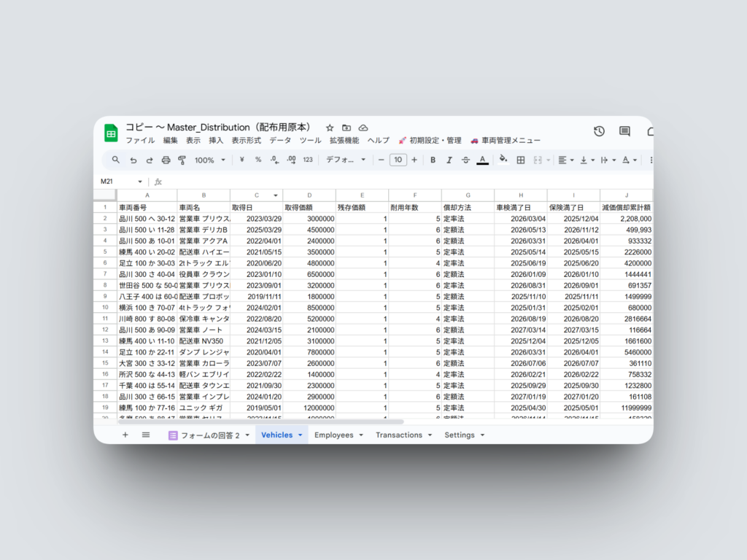Image resolution: width=747 pixels, height=560 pixels.
Task: Expand the Vehicles sheet tab options arrow
Action: click(x=300, y=435)
